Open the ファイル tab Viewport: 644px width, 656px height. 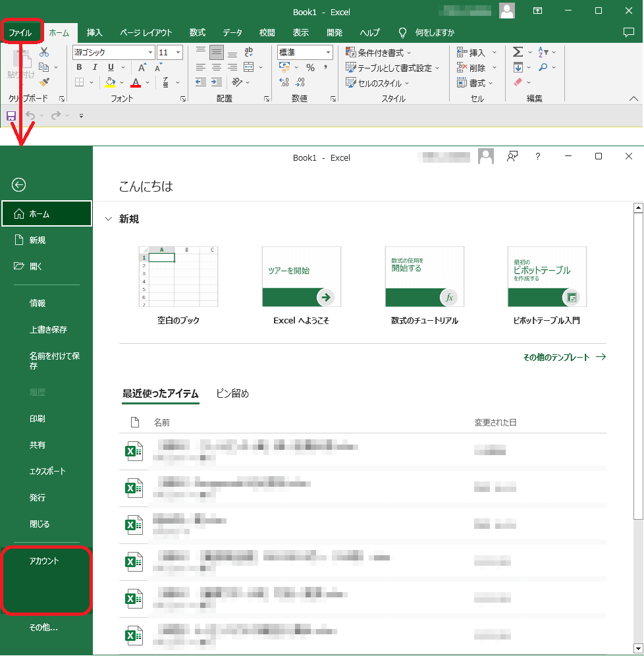point(21,32)
